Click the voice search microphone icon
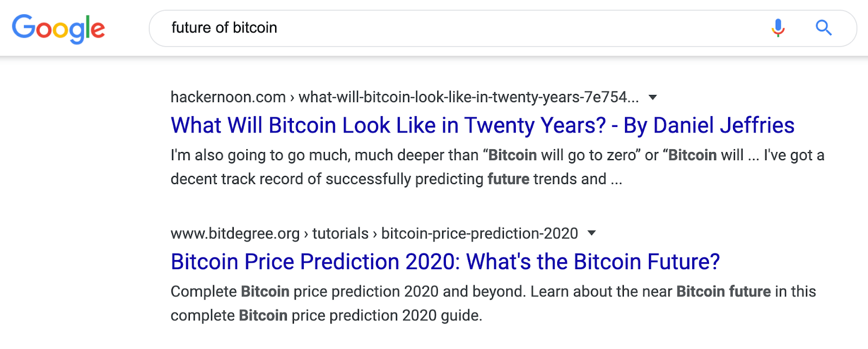The height and width of the screenshot is (349, 868). (x=777, y=28)
